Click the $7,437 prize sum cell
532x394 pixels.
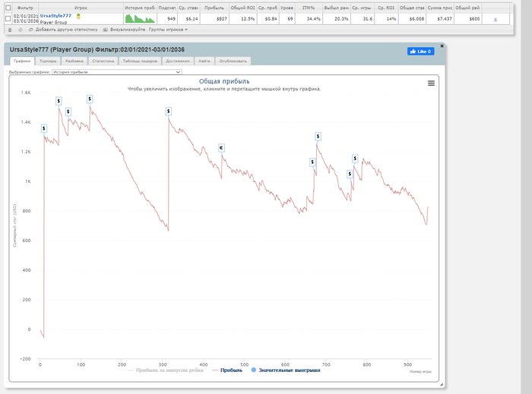tap(440, 19)
